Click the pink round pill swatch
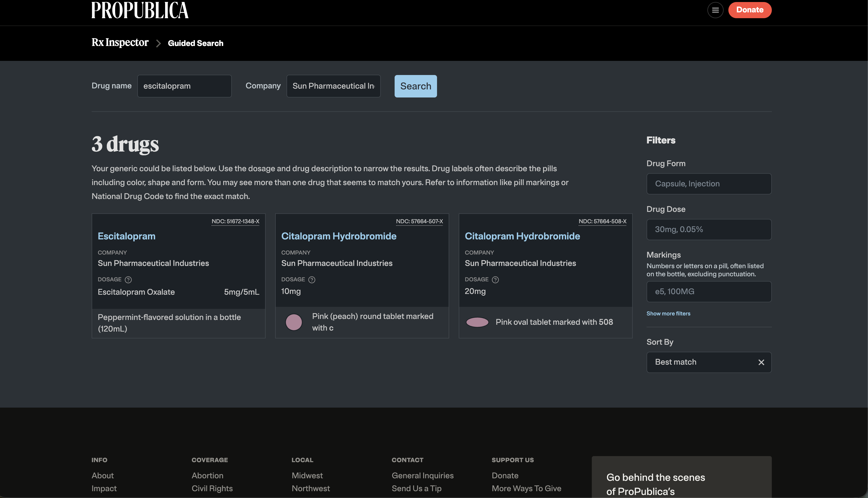 click(x=294, y=322)
